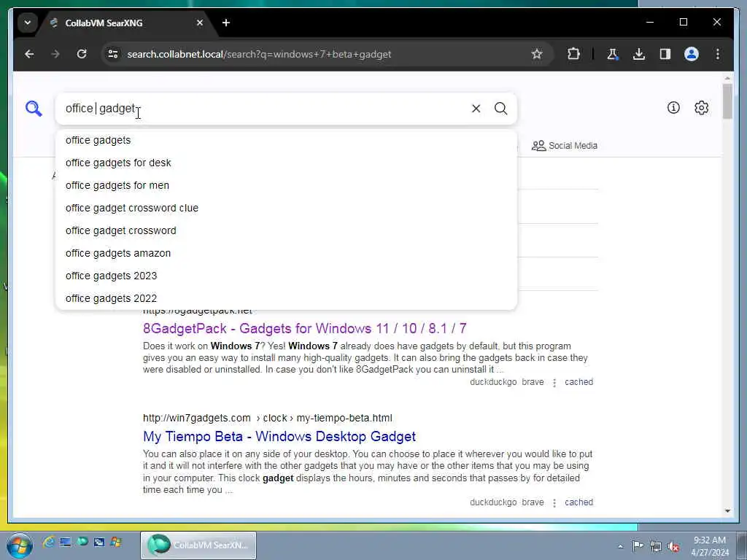Expand the tab search dropdown arrow

pos(28,23)
